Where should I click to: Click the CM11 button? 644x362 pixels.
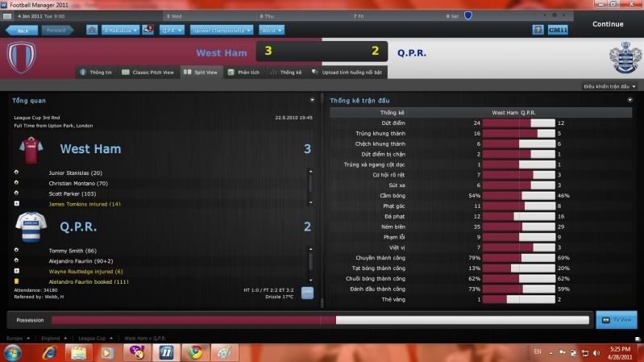click(x=558, y=30)
